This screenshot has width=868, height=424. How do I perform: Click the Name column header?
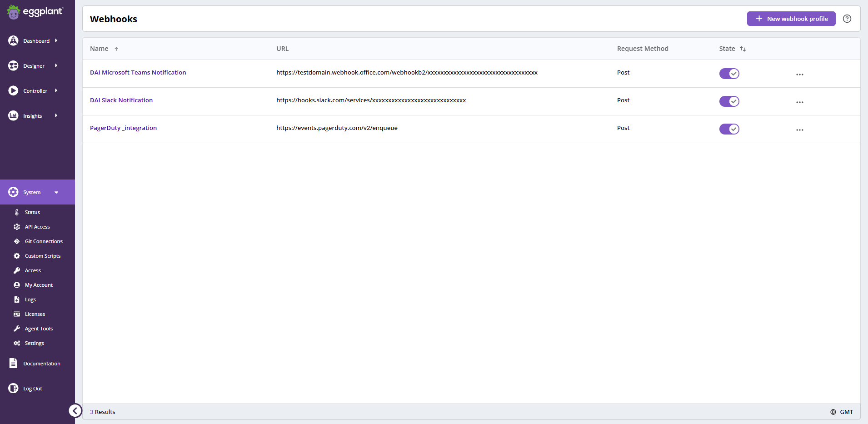pos(99,49)
